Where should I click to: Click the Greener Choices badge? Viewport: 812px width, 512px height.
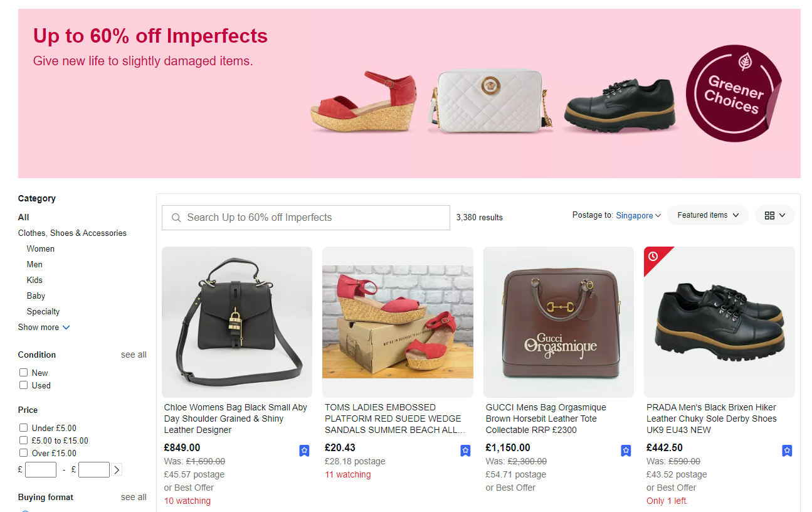coord(734,93)
